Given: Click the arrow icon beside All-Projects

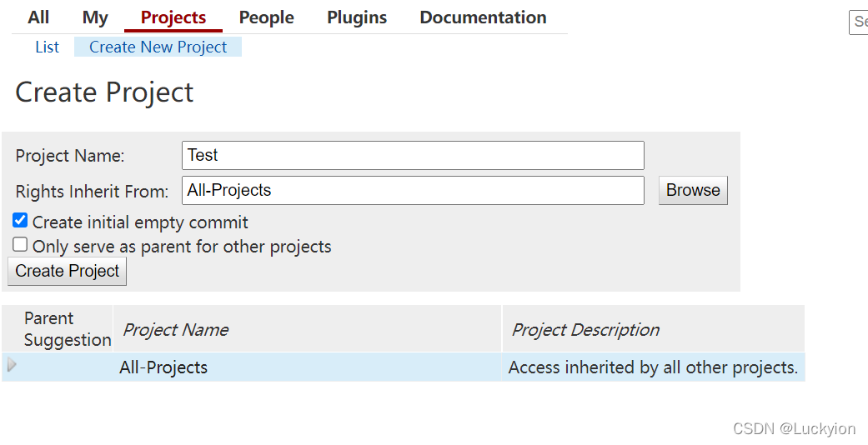Looking at the screenshot, I should click(x=12, y=365).
